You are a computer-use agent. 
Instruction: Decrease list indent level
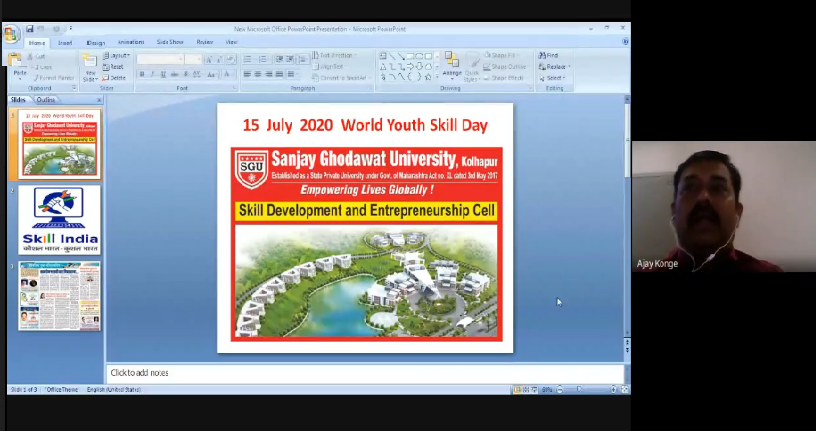click(280, 60)
